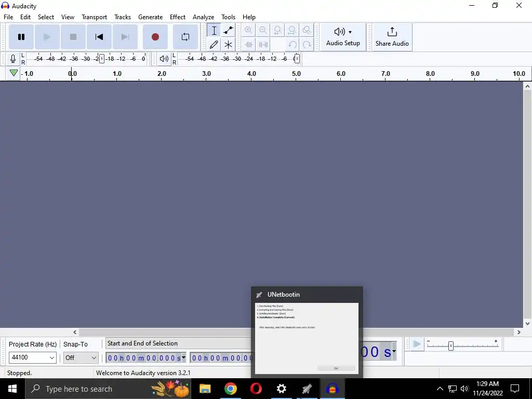Screen dimensions: 532x399
Task: Open the View menu
Action: point(68,17)
